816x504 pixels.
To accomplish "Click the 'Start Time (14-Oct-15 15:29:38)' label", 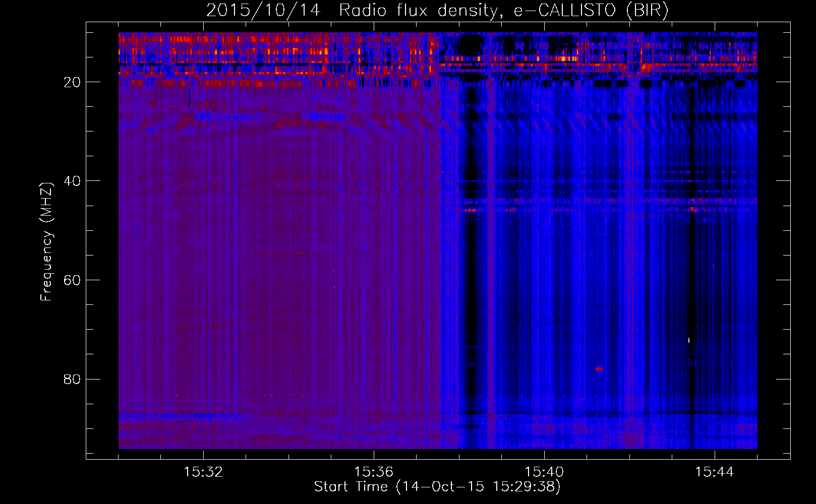I will point(437,487).
